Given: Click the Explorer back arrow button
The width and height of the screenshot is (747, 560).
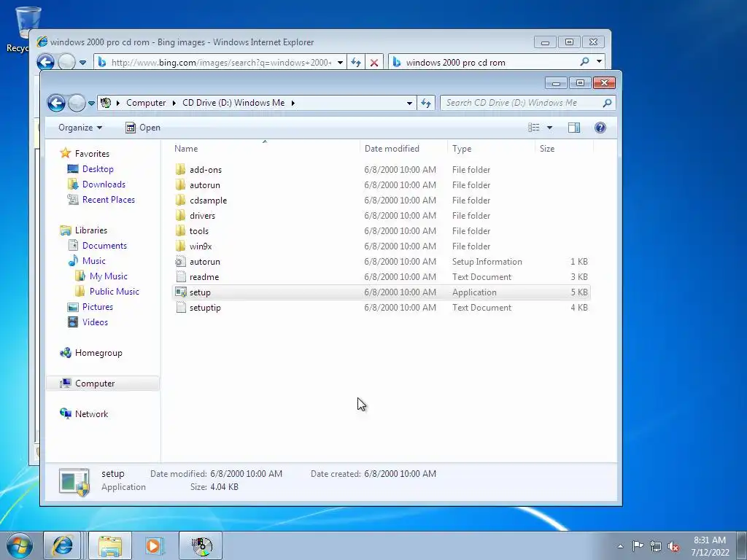Looking at the screenshot, I should pos(56,103).
